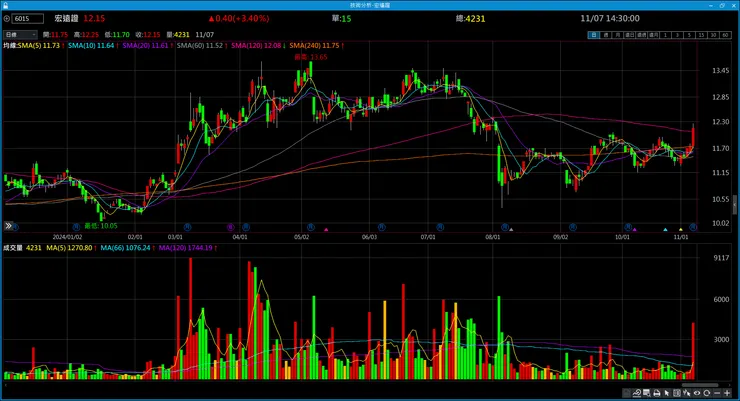Switch to the adjusted-weekly (還週) timeframe

click(641, 35)
